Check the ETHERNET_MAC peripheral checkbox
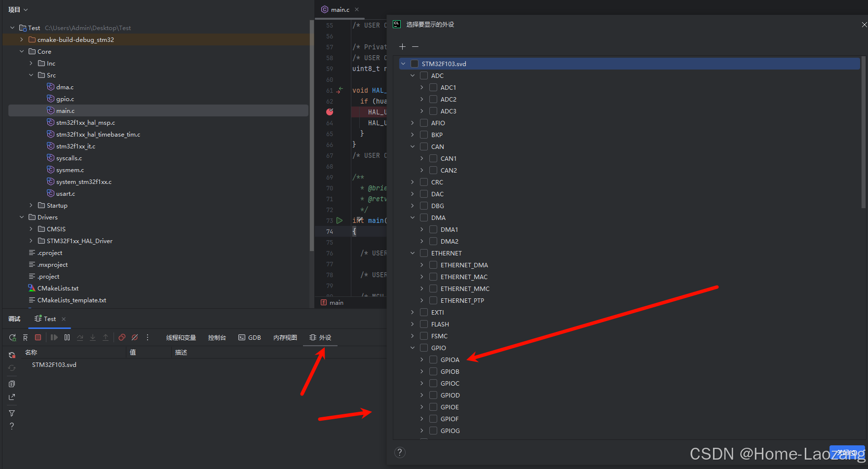 (x=433, y=277)
